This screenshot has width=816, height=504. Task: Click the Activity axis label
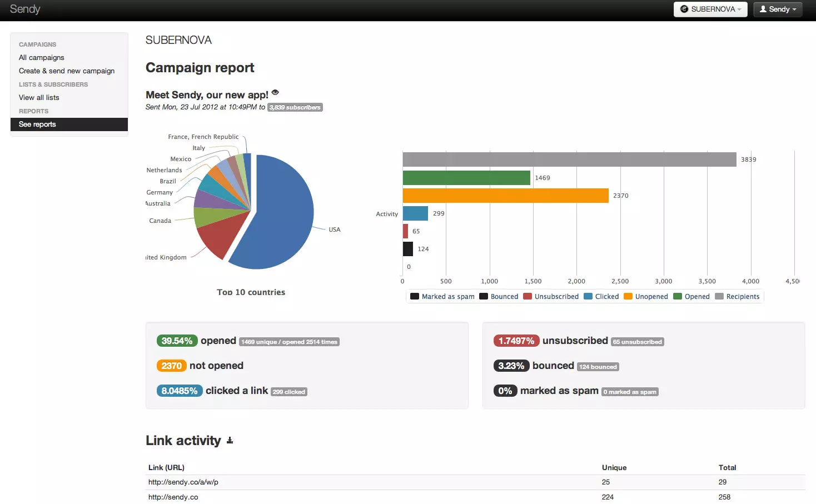387,214
